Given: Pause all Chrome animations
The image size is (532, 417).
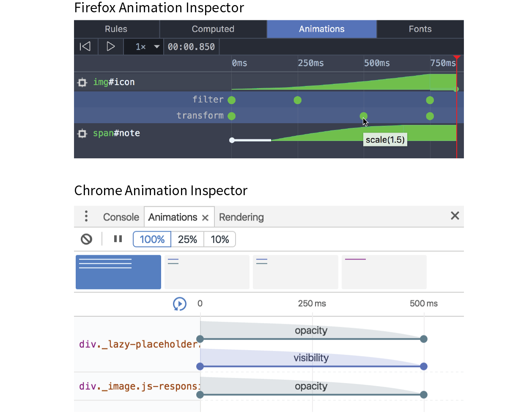Looking at the screenshot, I should pos(118,239).
